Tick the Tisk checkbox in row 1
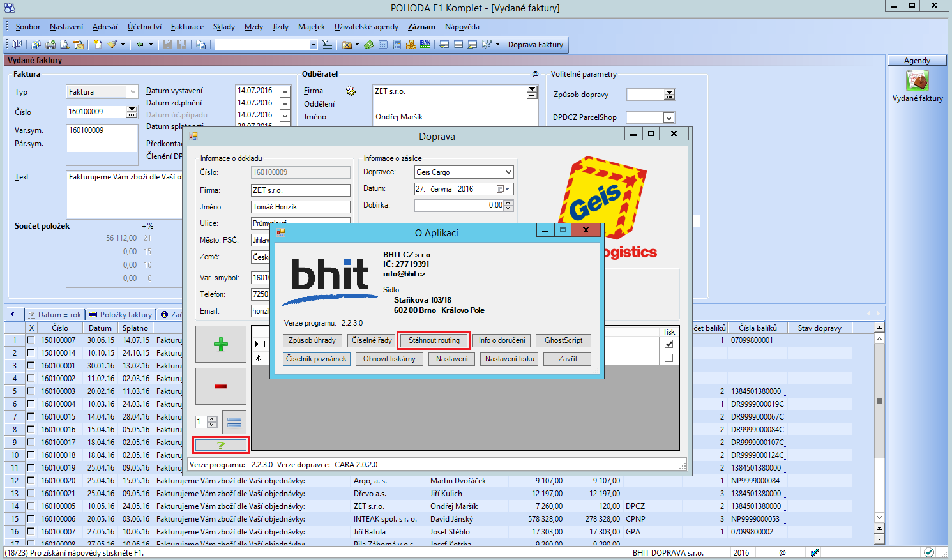 pos(669,344)
